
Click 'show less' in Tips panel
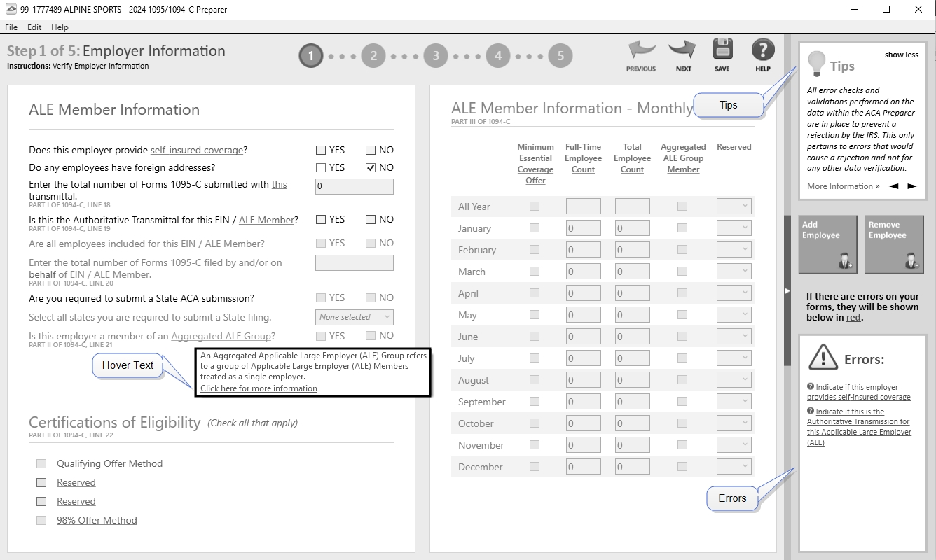click(x=901, y=55)
